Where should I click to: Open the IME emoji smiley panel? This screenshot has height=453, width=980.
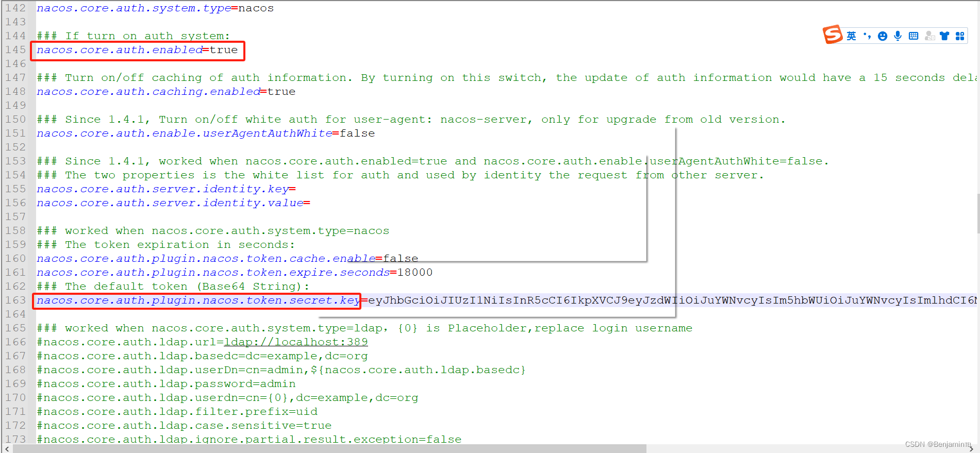coord(883,36)
